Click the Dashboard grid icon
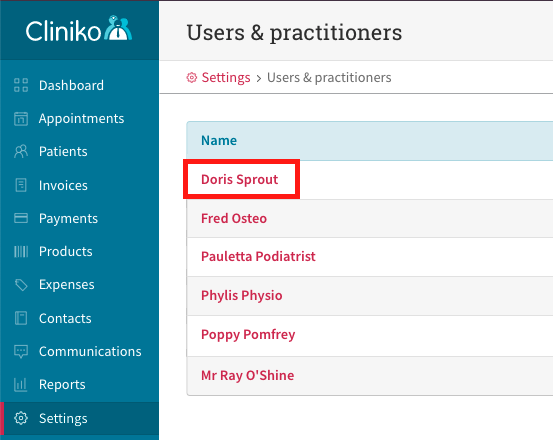 [x=21, y=85]
